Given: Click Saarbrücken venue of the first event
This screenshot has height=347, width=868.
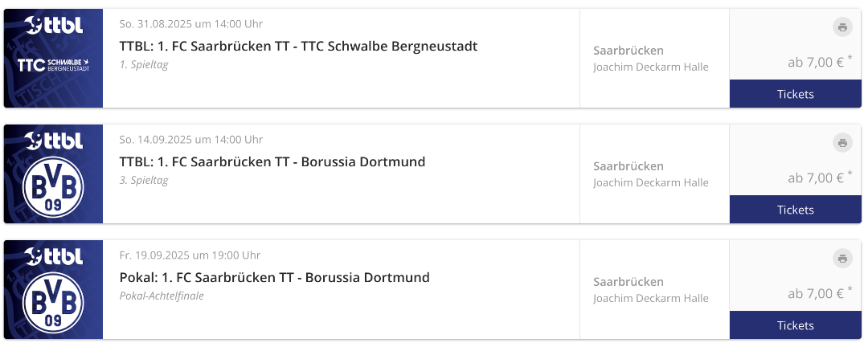Looking at the screenshot, I should click(x=628, y=51).
